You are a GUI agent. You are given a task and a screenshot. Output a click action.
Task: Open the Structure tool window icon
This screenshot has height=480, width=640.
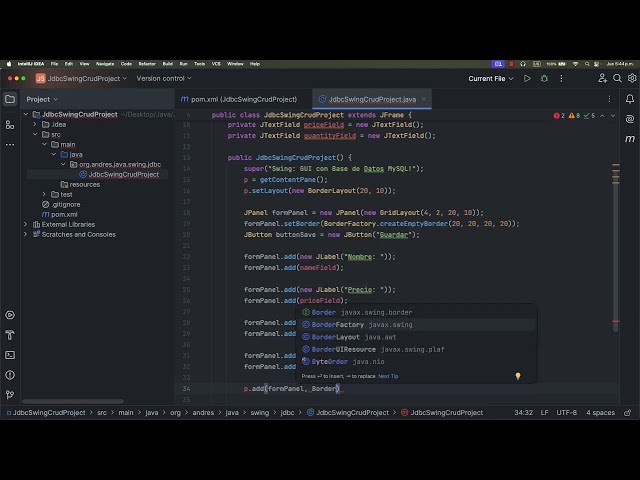[10, 124]
